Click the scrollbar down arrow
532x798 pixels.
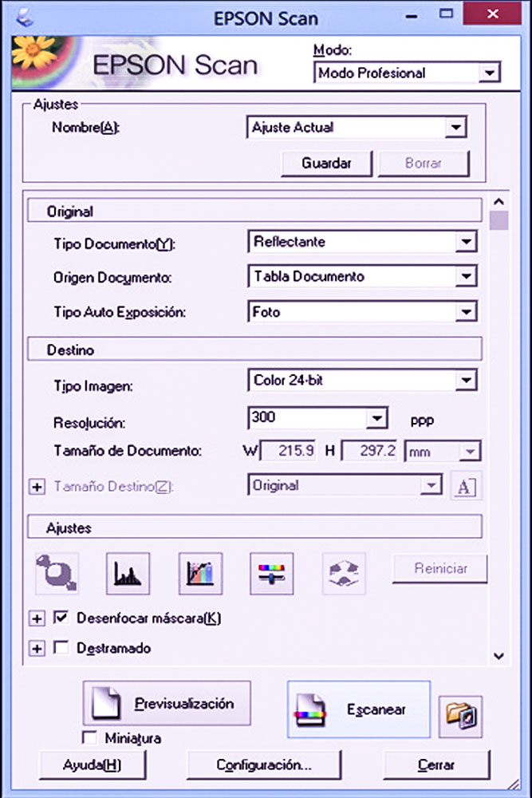[499, 656]
